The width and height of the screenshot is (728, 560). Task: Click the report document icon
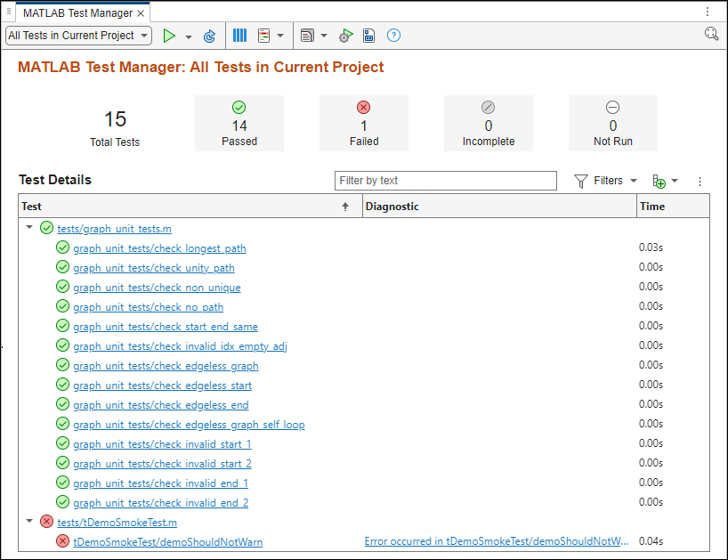307,36
